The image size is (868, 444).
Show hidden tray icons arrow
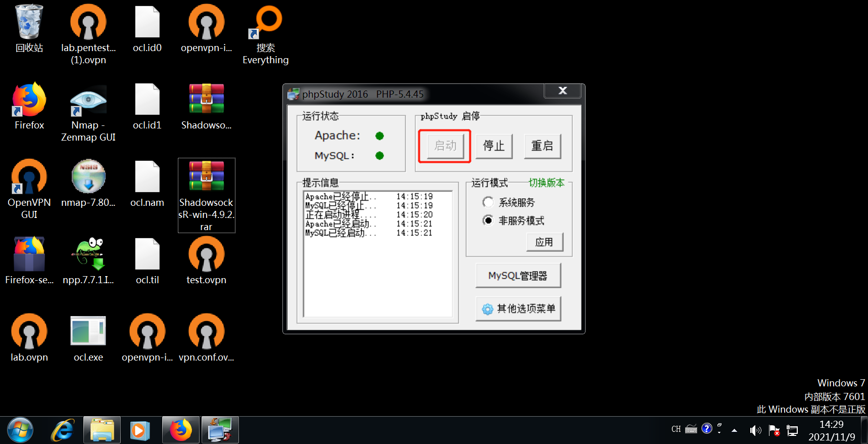[734, 430]
